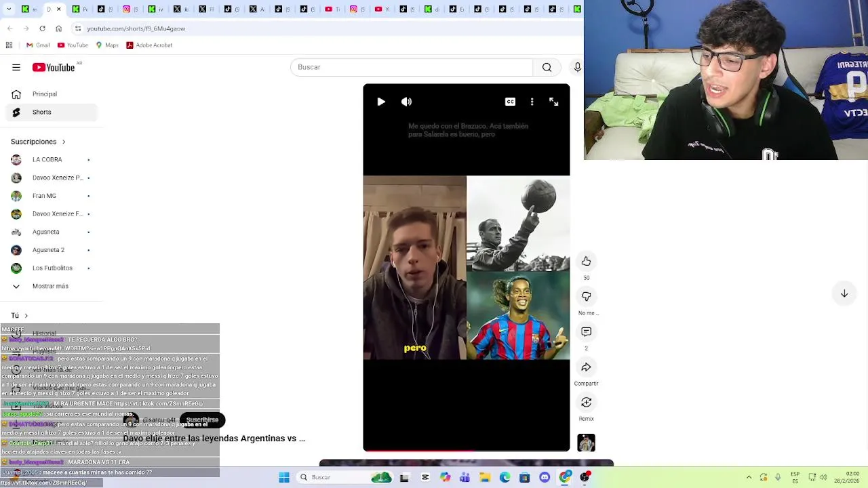Click the YouTube logo
This screenshot has width=868, height=488.
(x=54, y=67)
